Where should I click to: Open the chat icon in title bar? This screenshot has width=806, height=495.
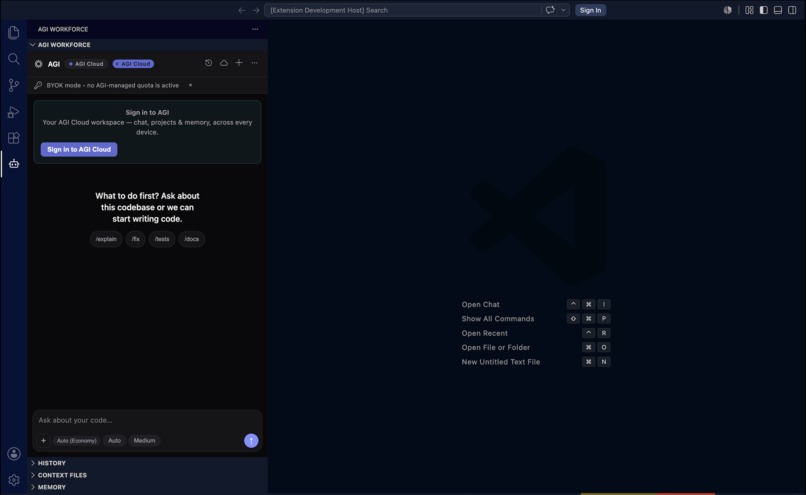[550, 10]
